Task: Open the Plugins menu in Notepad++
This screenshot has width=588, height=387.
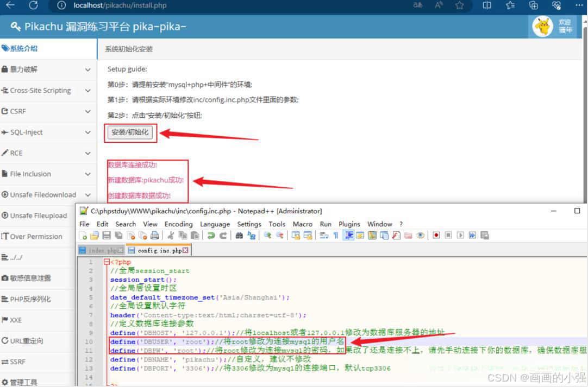Action: pyautogui.click(x=349, y=224)
